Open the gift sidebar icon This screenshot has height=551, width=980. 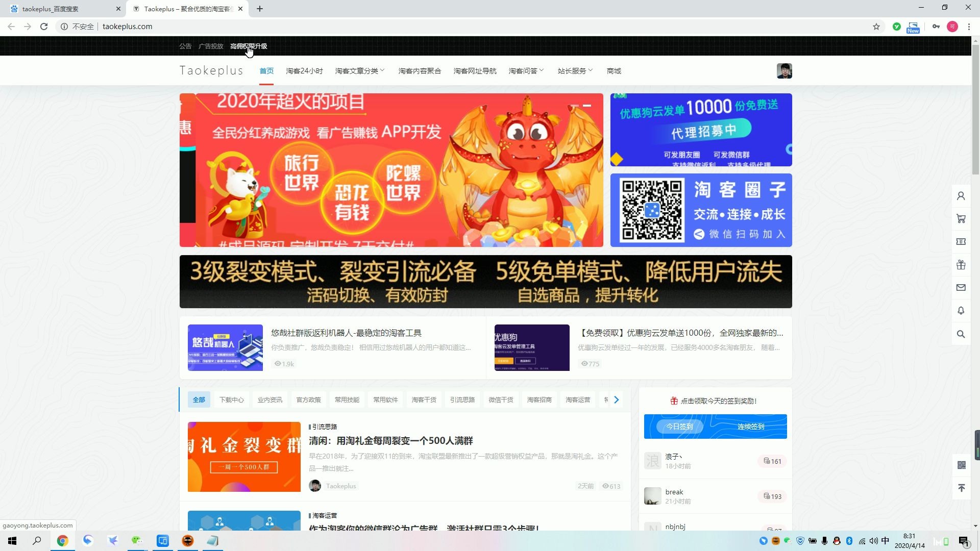961,265
